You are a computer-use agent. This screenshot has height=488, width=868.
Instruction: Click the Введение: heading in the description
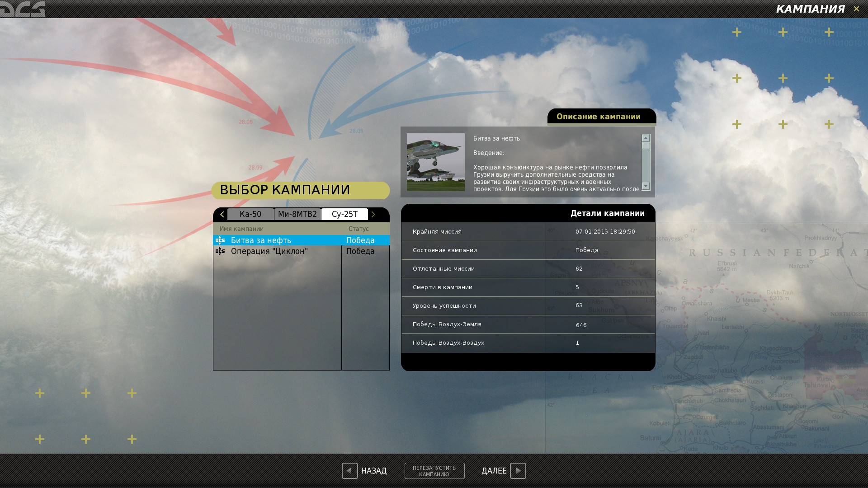tap(489, 153)
